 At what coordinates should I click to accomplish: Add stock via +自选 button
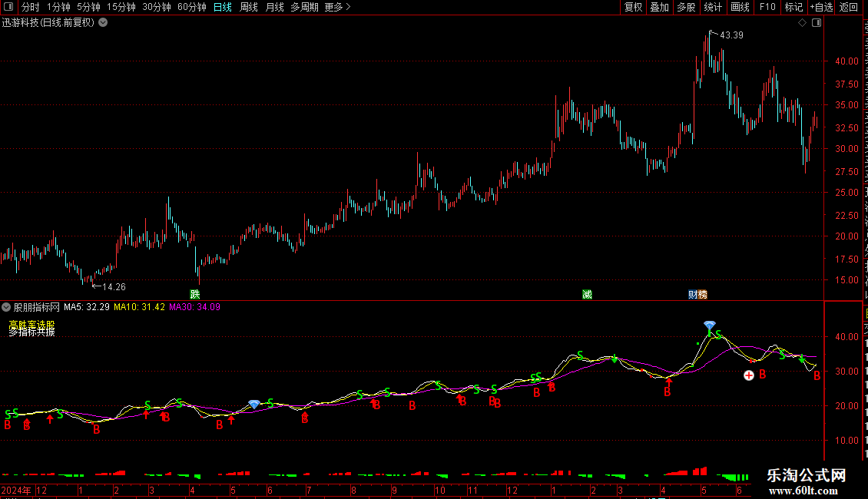(821, 7)
